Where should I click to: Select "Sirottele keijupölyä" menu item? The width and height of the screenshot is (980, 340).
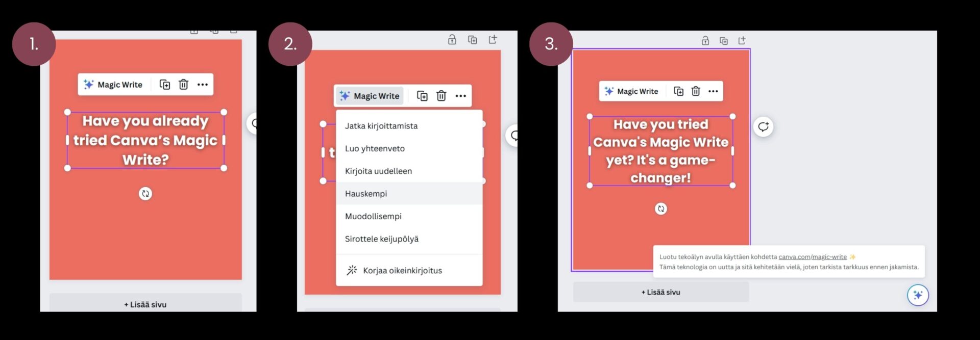(381, 239)
